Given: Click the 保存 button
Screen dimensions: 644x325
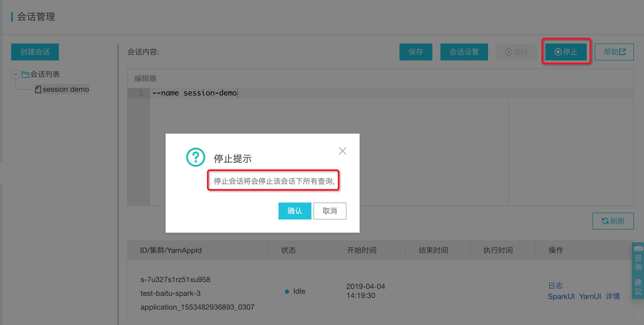Looking at the screenshot, I should (416, 52).
